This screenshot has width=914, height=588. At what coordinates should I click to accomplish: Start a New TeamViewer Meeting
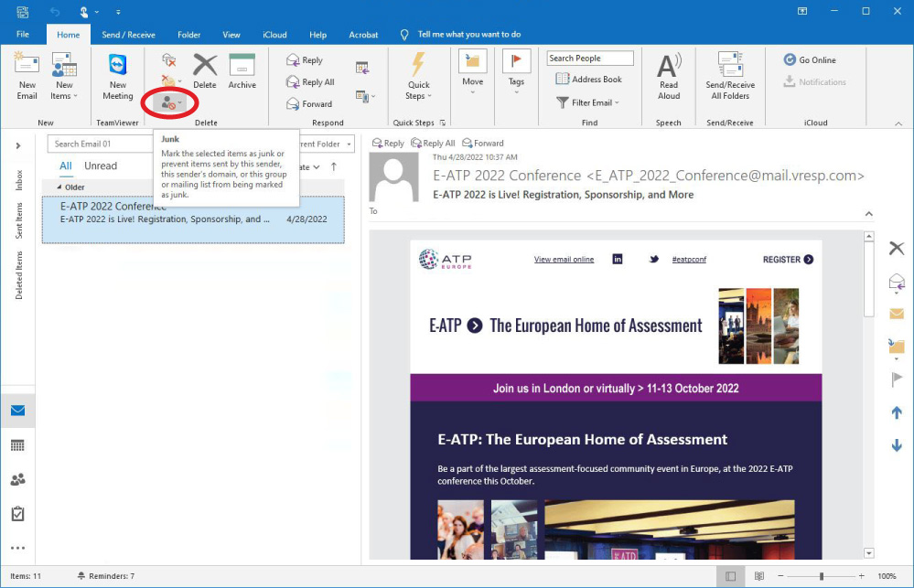click(118, 76)
